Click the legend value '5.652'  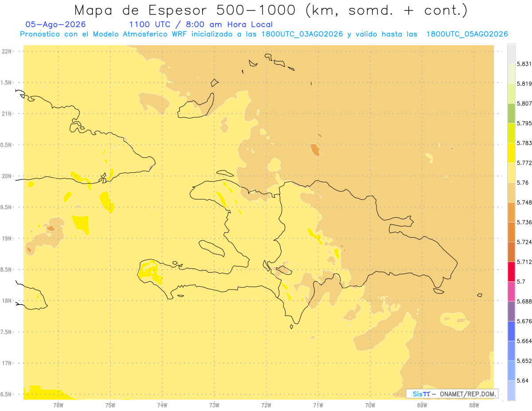pos(524,361)
